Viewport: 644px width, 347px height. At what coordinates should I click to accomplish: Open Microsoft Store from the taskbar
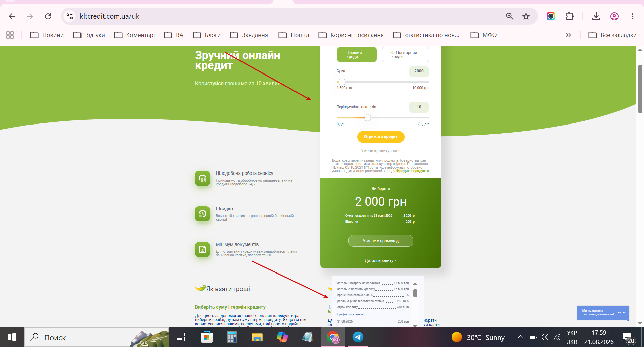(x=207, y=337)
